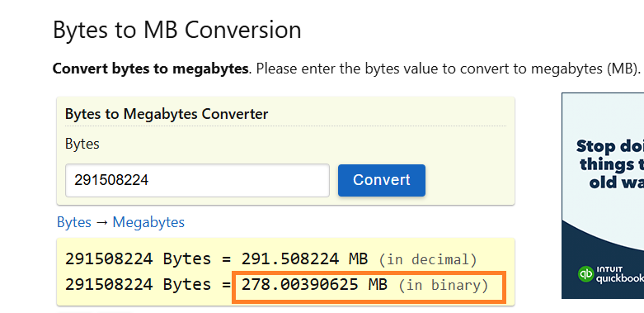
Task: Click the bold 'Convert bytes to megabytes' text
Action: [x=150, y=69]
